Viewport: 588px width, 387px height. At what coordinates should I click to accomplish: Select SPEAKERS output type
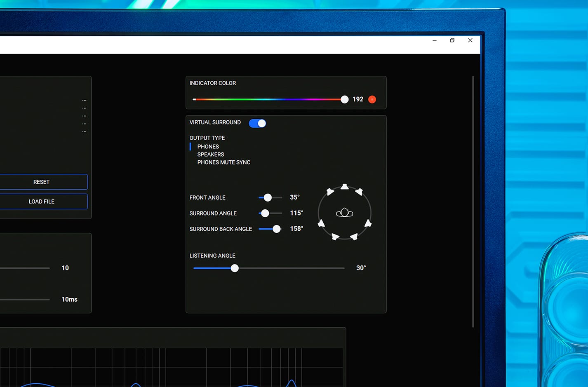pyautogui.click(x=211, y=155)
